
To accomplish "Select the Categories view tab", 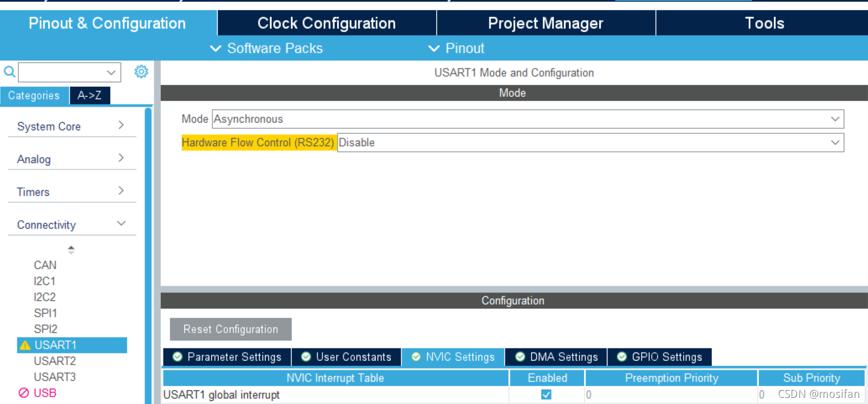I will (x=34, y=95).
